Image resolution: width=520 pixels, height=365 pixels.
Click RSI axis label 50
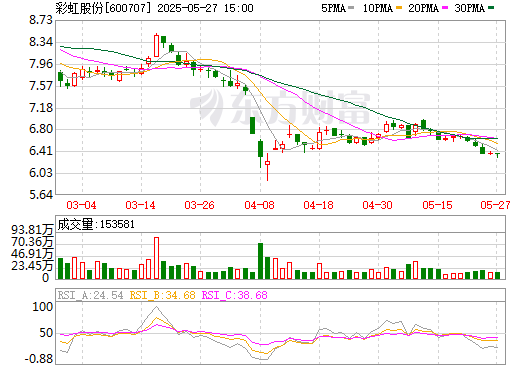(x=46, y=333)
